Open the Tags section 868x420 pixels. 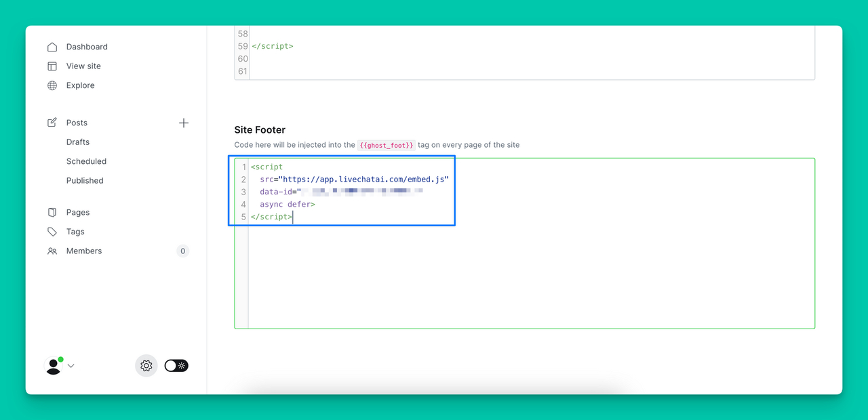click(75, 232)
